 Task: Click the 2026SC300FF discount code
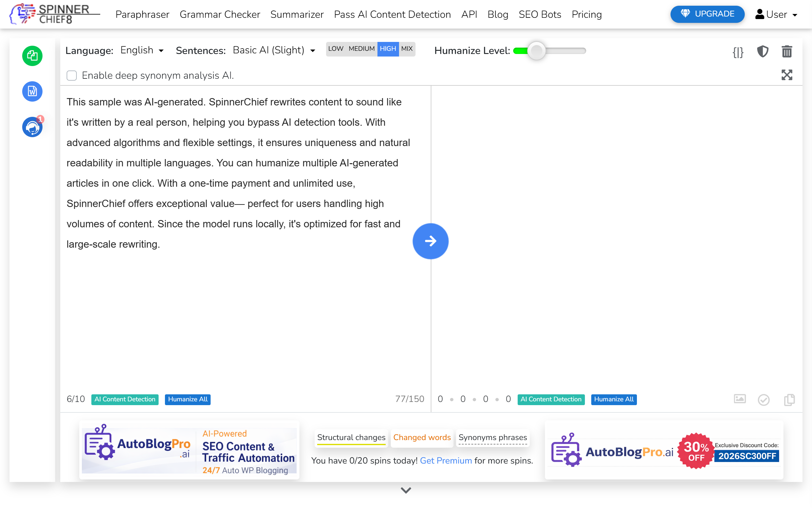pos(747,456)
